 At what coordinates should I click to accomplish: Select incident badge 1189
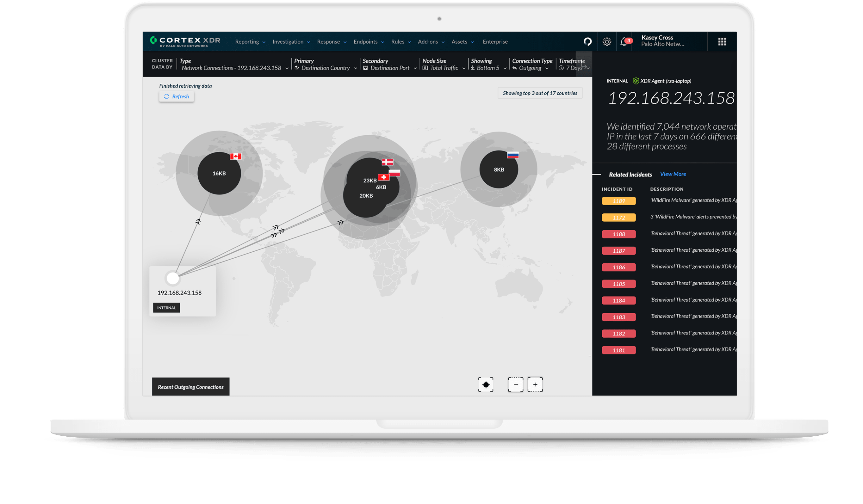pyautogui.click(x=618, y=201)
